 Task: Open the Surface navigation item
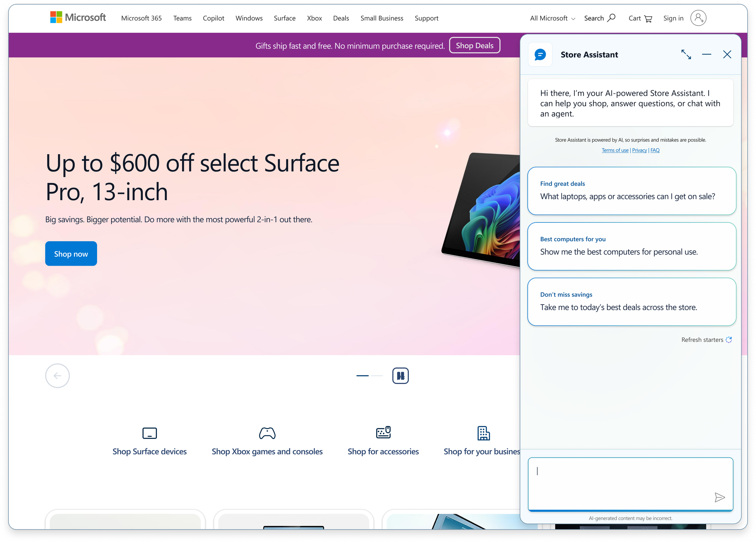(x=285, y=18)
